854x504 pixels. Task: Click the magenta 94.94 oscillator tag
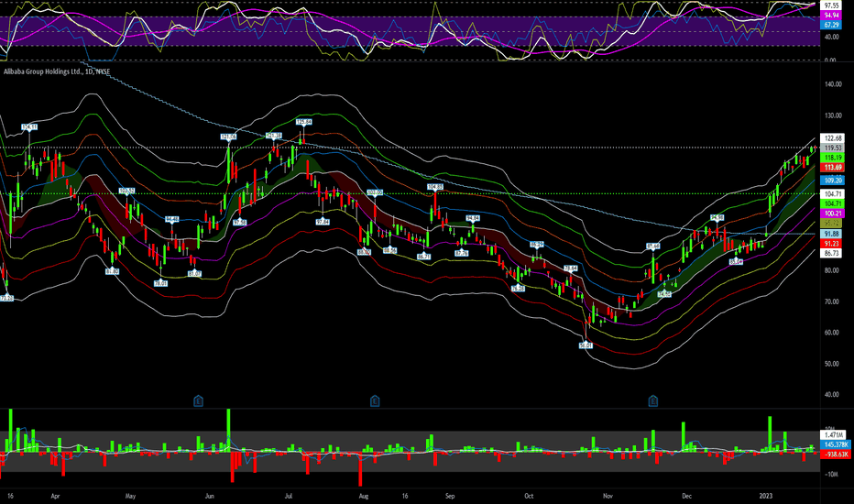pos(831,16)
